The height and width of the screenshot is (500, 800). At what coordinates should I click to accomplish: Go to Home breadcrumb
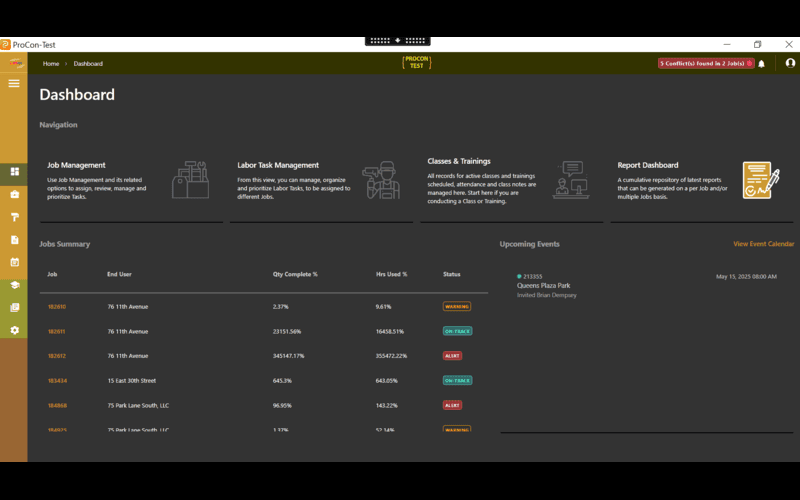(x=51, y=64)
